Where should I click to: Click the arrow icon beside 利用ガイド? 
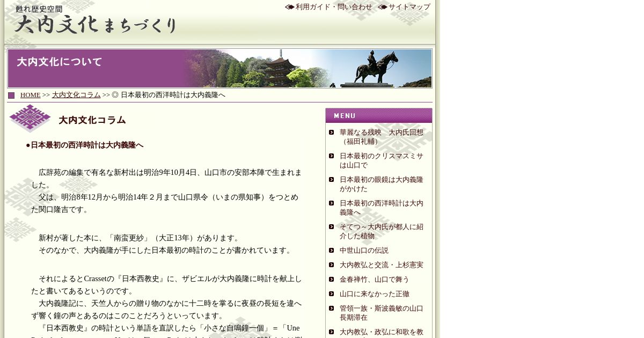[290, 7]
